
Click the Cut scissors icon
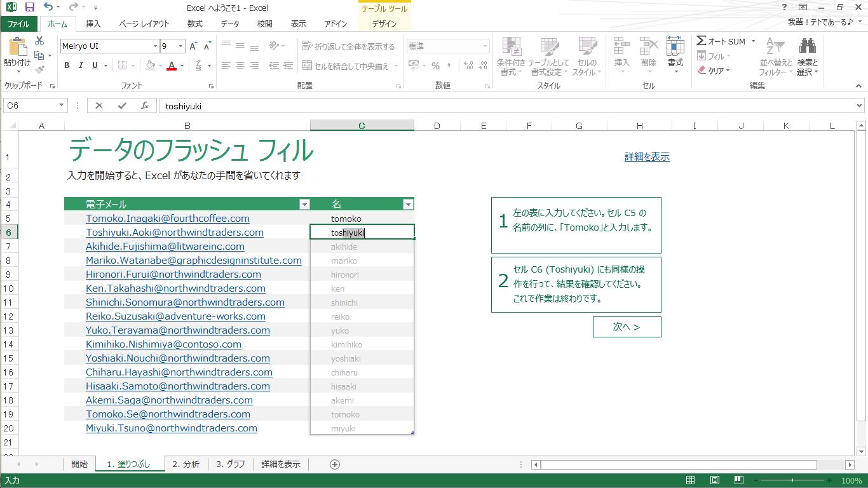click(39, 41)
